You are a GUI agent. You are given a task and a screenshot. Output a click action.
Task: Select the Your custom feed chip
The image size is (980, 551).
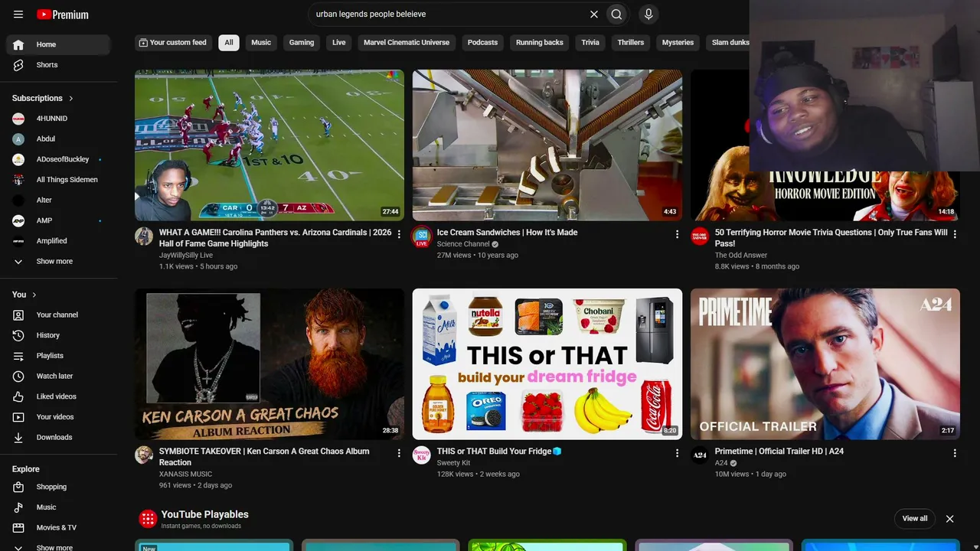[173, 43]
